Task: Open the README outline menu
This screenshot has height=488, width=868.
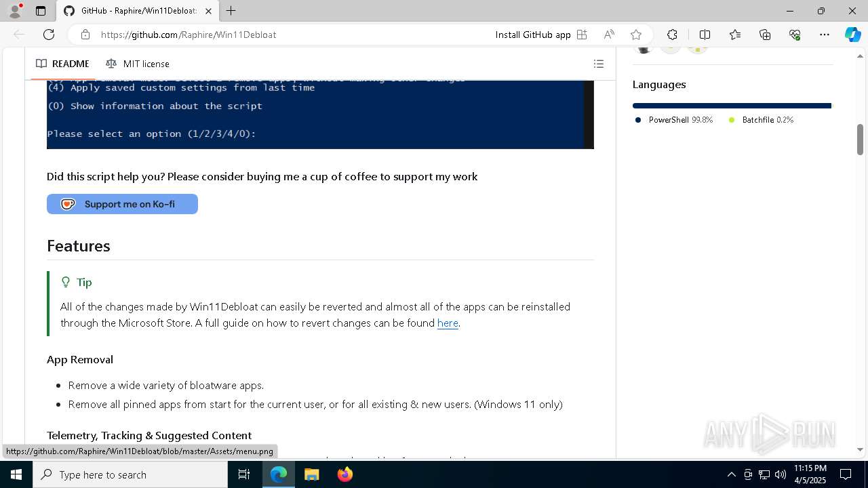Action: tap(599, 64)
